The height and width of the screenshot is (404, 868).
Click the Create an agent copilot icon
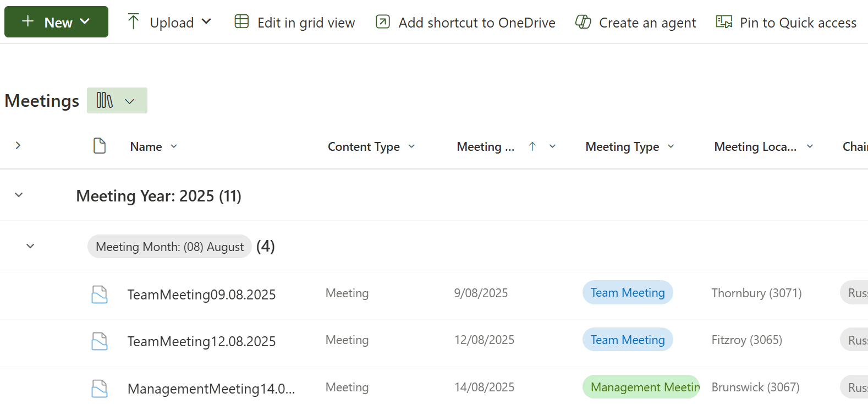click(583, 21)
